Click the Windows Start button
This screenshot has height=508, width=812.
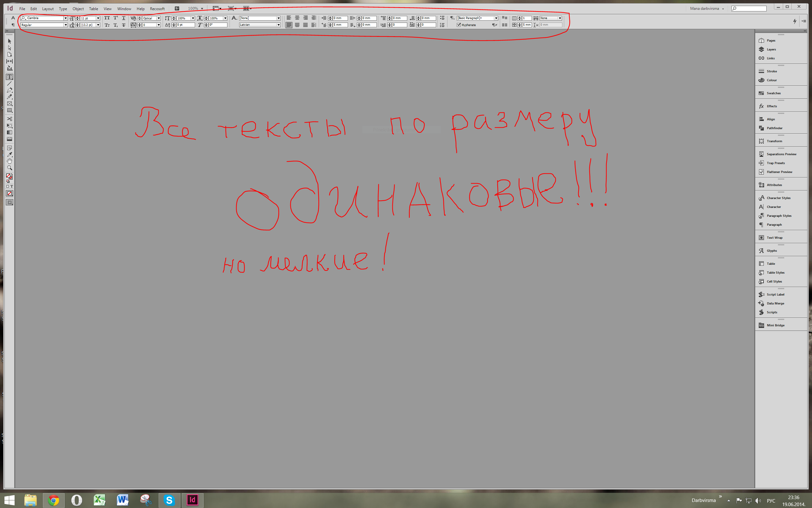[x=9, y=500]
